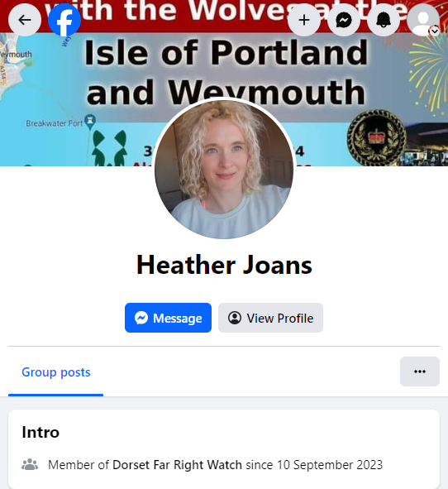Expand the account chevron arrow
448x489 pixels.
(x=435, y=31)
